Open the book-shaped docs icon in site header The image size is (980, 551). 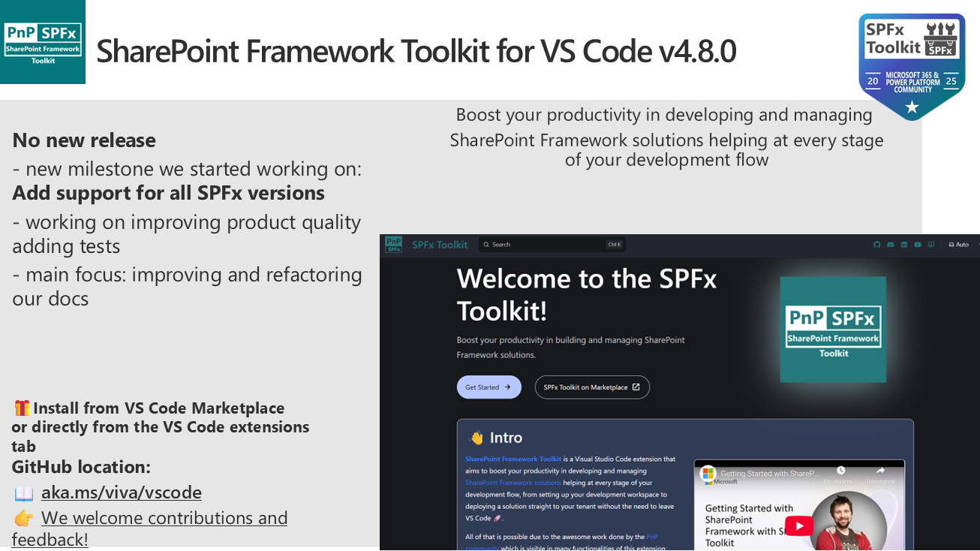tap(931, 245)
